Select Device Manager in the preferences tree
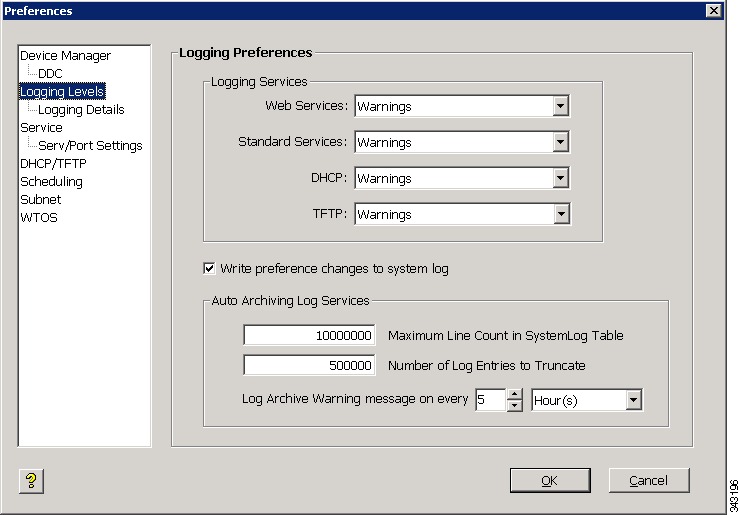 [x=66, y=56]
